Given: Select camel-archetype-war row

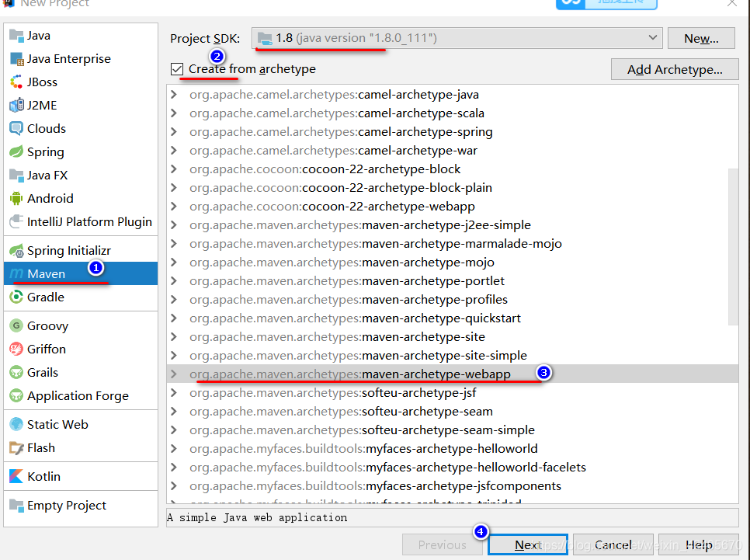Looking at the screenshot, I should [x=452, y=150].
